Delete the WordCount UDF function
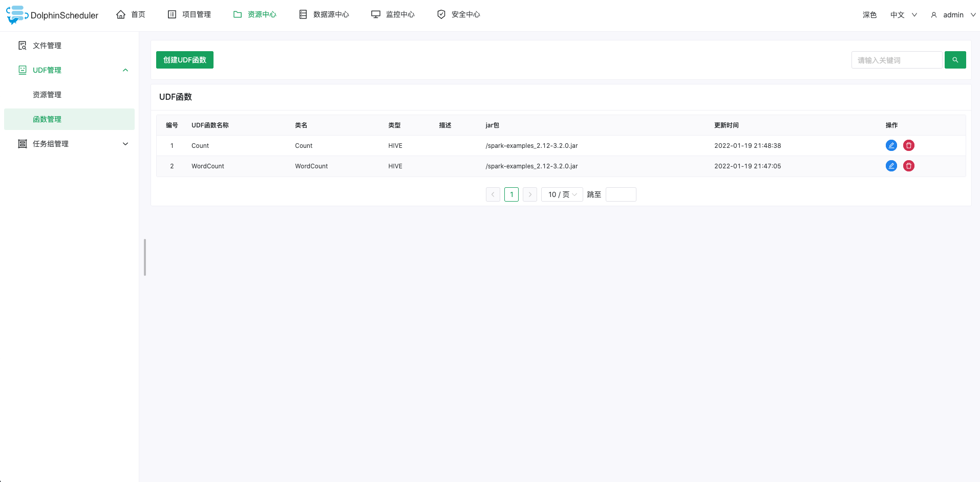This screenshot has height=482, width=980. [909, 166]
